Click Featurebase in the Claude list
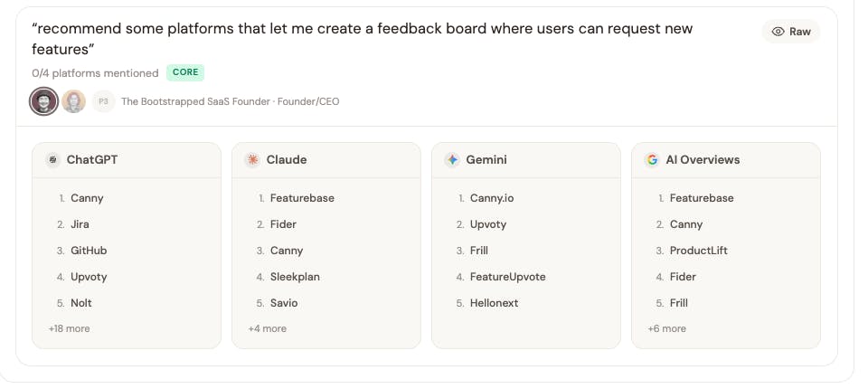Screen dimensions: 868x389 [301, 198]
